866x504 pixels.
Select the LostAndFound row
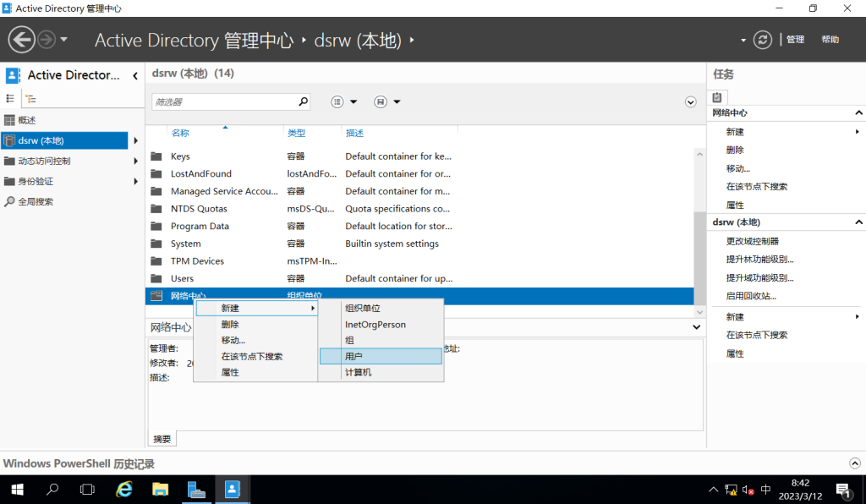(x=419, y=174)
